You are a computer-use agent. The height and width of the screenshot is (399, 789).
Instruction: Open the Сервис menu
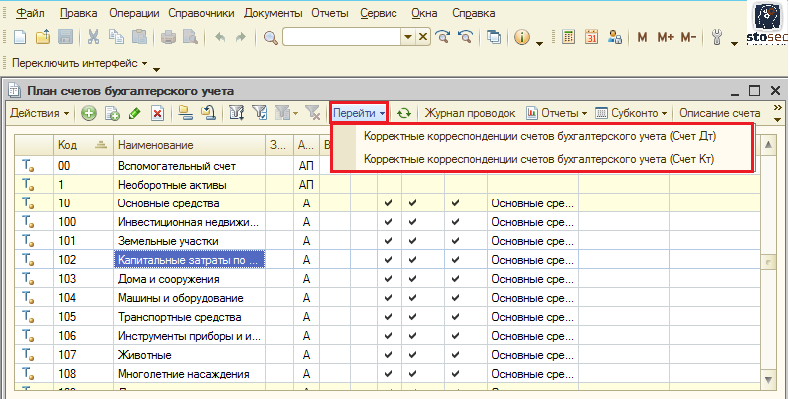click(378, 14)
